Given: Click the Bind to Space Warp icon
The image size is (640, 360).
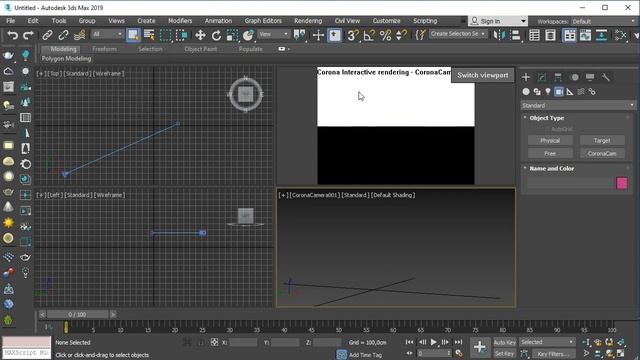Looking at the screenshot, I should point(79,36).
